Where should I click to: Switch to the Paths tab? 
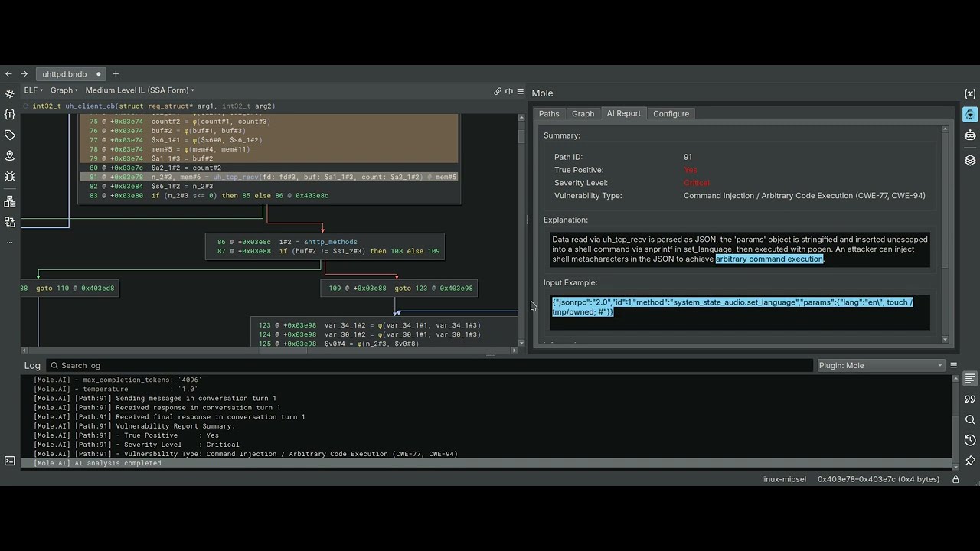pos(549,113)
